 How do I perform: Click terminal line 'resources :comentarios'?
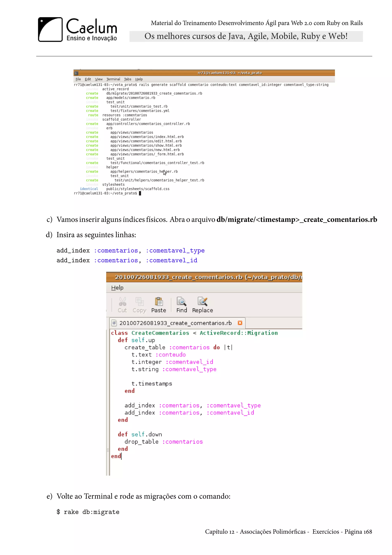pos(125,115)
